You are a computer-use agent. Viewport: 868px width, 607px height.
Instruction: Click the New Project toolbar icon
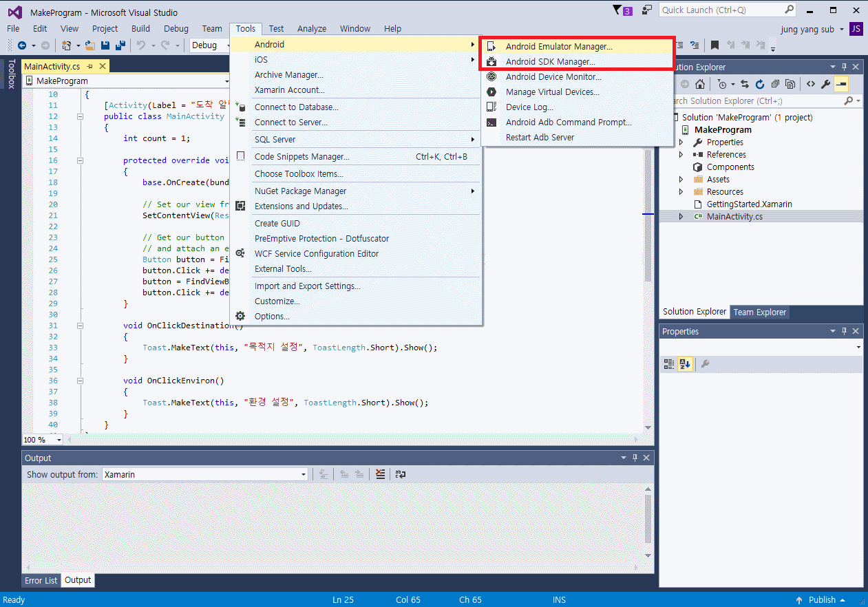(x=66, y=45)
